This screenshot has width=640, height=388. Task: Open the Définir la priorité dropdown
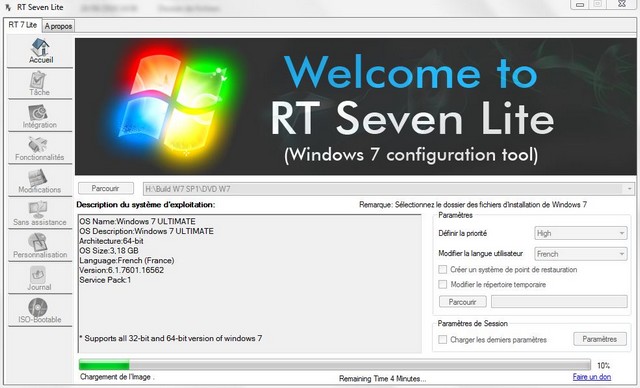click(x=580, y=233)
